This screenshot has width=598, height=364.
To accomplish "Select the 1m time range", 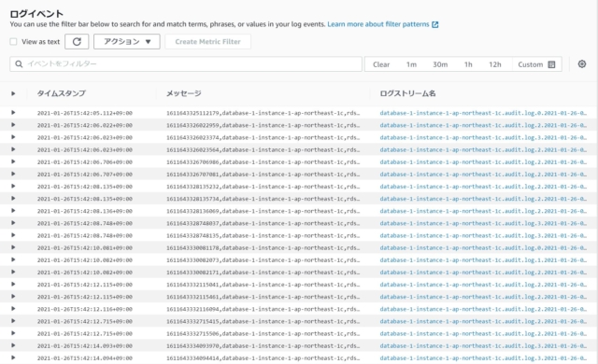I will pyautogui.click(x=411, y=64).
